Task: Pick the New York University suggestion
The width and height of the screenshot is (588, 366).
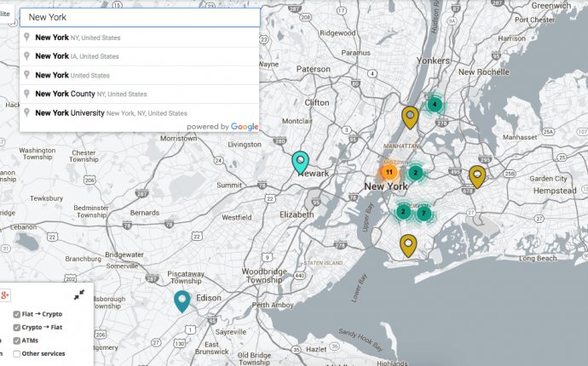Action: [139, 112]
